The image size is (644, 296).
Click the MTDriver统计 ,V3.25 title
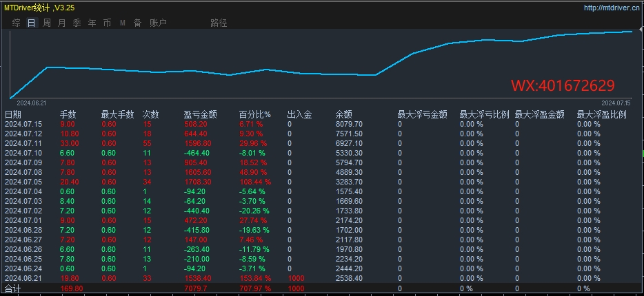[x=39, y=8]
